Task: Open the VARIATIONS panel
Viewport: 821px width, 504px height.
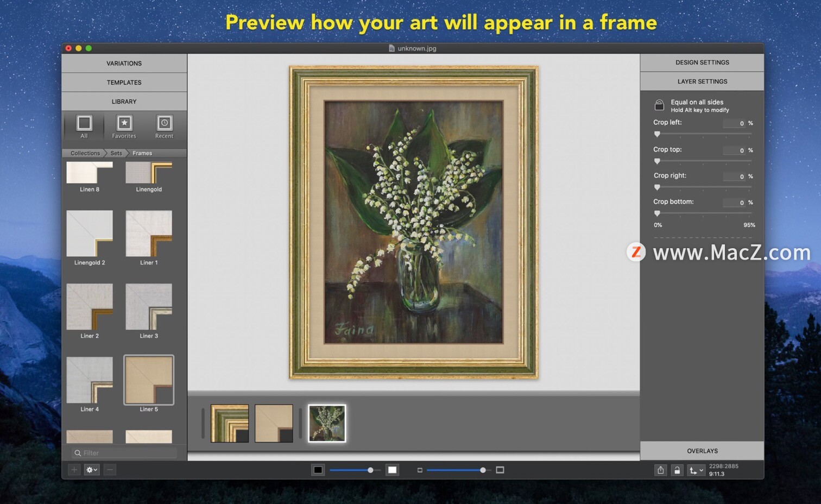Action: pyautogui.click(x=124, y=63)
